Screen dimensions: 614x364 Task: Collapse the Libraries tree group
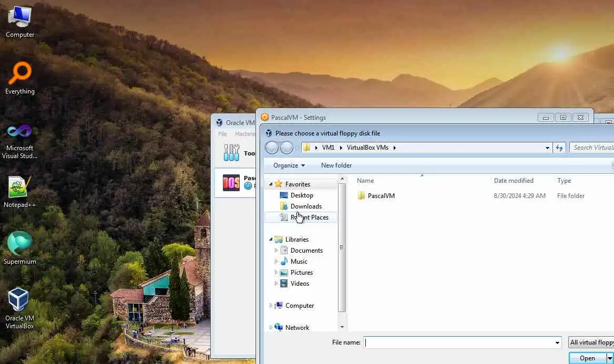click(271, 239)
